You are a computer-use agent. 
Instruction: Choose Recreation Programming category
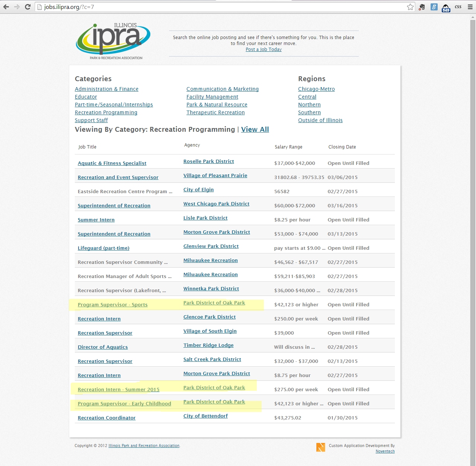click(106, 112)
